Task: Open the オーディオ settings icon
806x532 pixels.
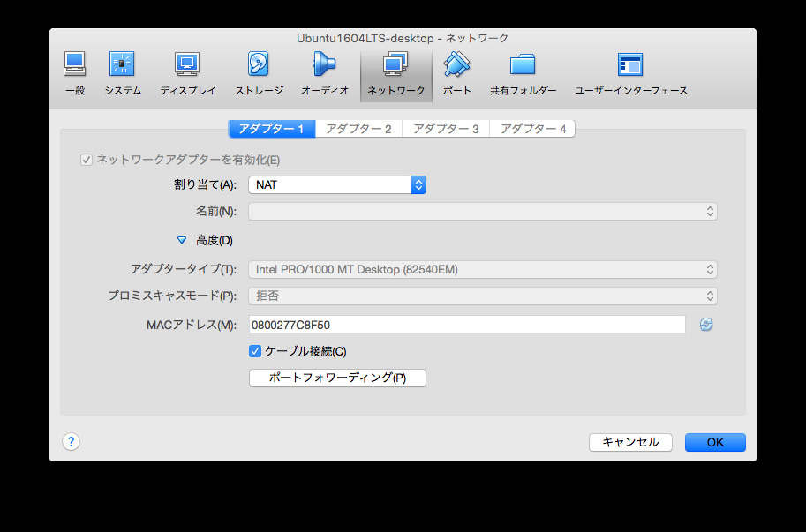Action: point(324,73)
